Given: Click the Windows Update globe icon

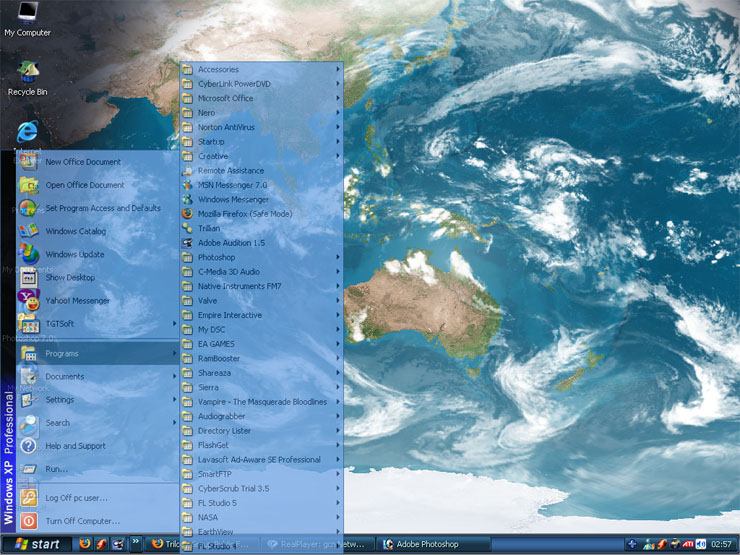Looking at the screenshot, I should [x=28, y=254].
